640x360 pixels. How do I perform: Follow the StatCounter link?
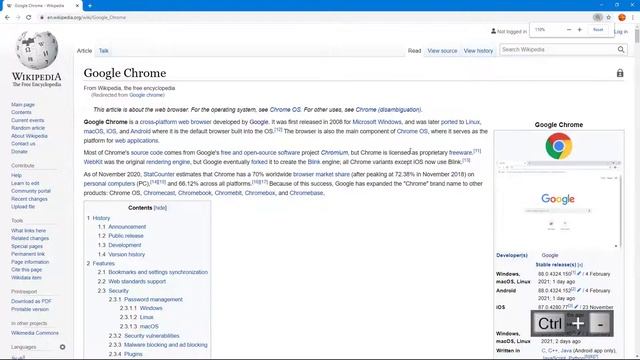[x=159, y=174]
